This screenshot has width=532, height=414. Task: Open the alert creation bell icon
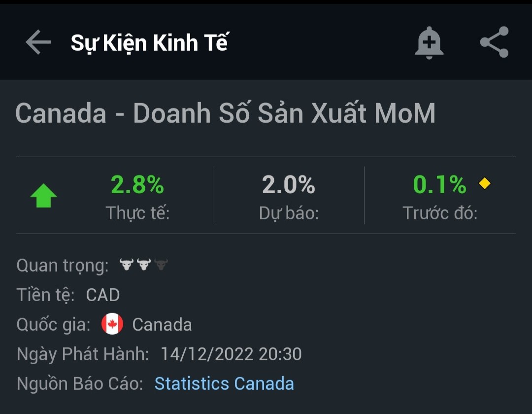[429, 42]
